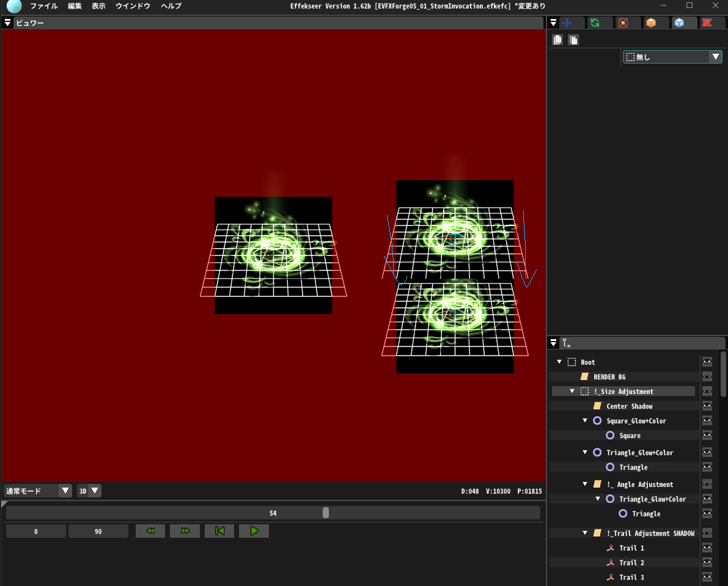The width and height of the screenshot is (728, 586).
Task: Click the node tree vertical scrollbar
Action: [x=723, y=374]
